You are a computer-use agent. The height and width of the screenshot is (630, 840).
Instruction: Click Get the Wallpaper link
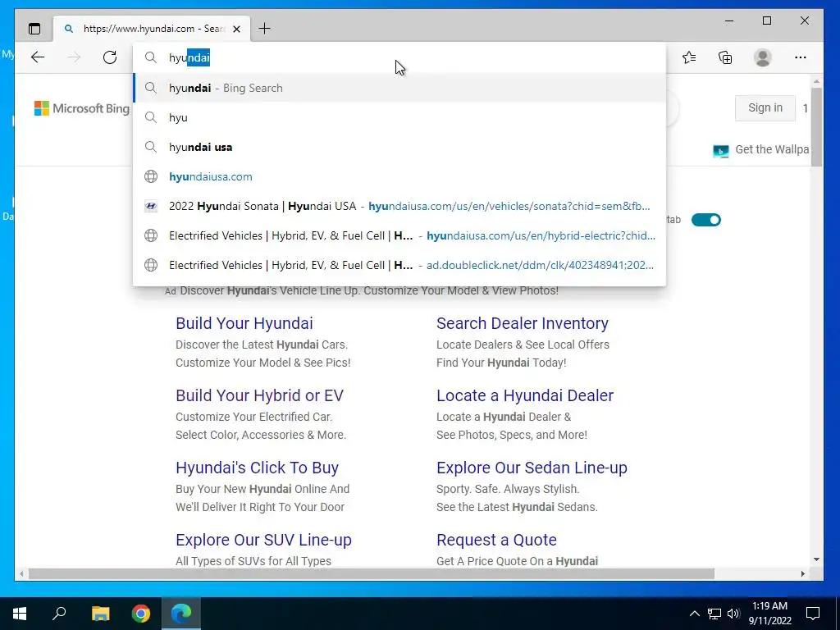pos(761,150)
